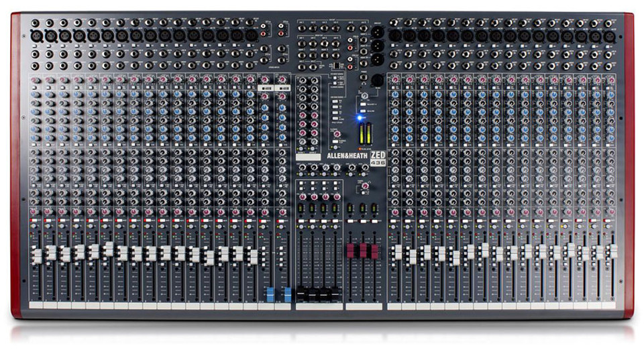Toggle channel one's red-lit mute button
644x352 pixels.
(x=34, y=221)
